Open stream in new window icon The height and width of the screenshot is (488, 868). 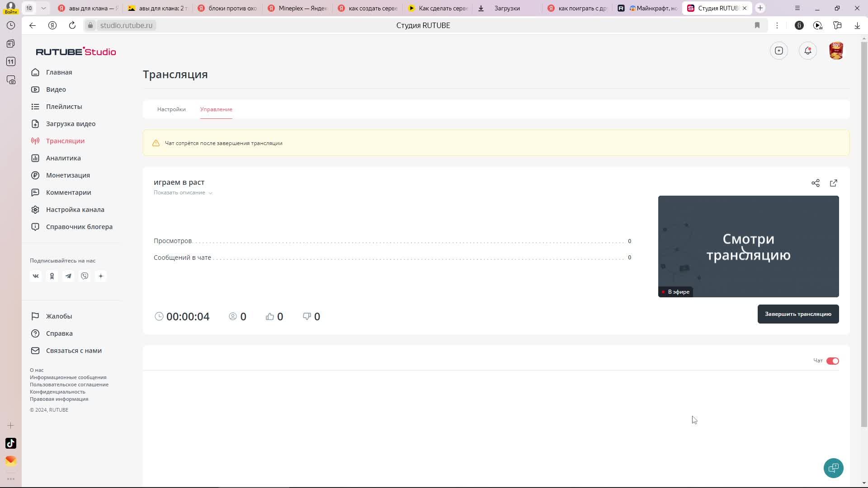[834, 183]
